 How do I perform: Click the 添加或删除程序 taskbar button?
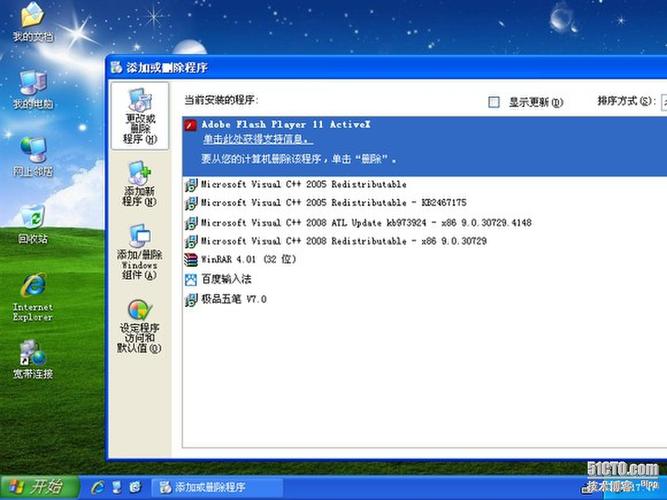217,487
